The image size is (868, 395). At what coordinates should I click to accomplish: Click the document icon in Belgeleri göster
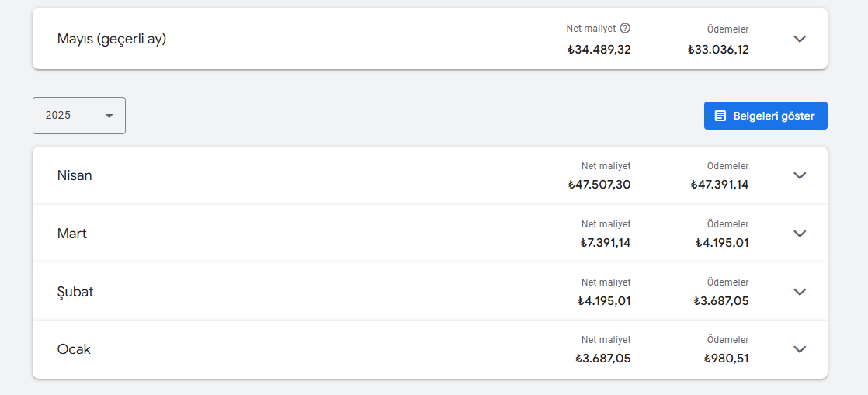coord(720,116)
